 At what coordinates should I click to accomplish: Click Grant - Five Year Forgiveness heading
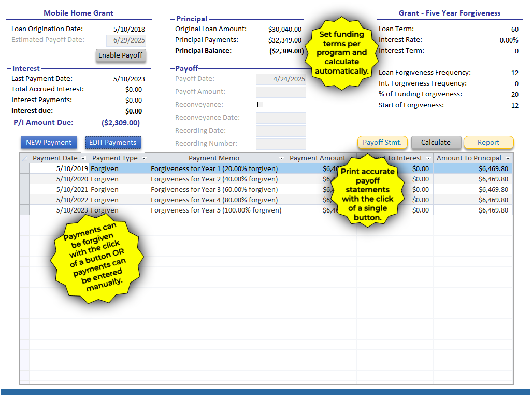[x=450, y=13]
